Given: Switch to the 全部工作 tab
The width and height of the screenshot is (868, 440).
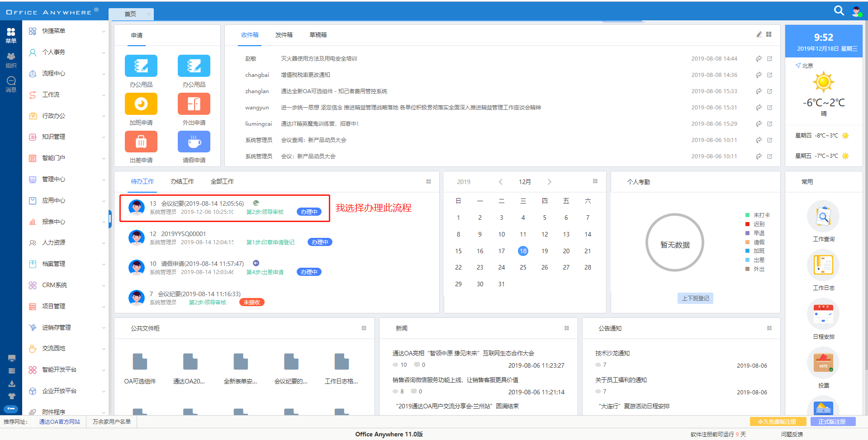Looking at the screenshot, I should click(222, 181).
